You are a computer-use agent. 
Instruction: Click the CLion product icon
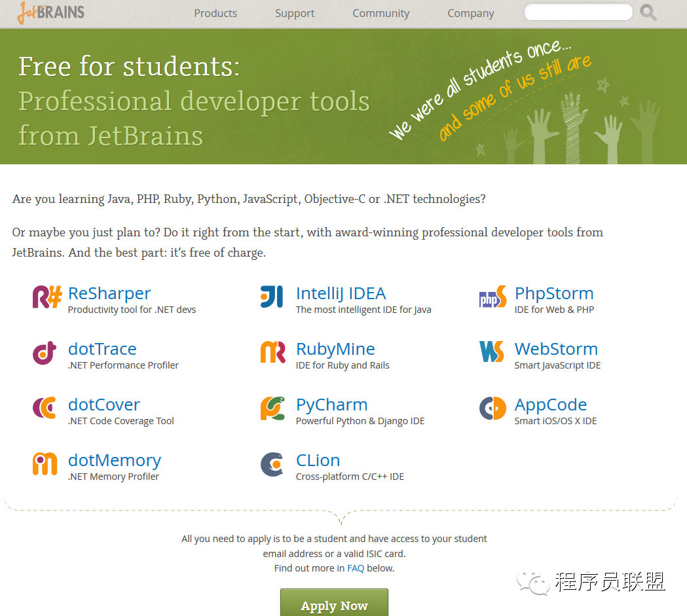272,464
